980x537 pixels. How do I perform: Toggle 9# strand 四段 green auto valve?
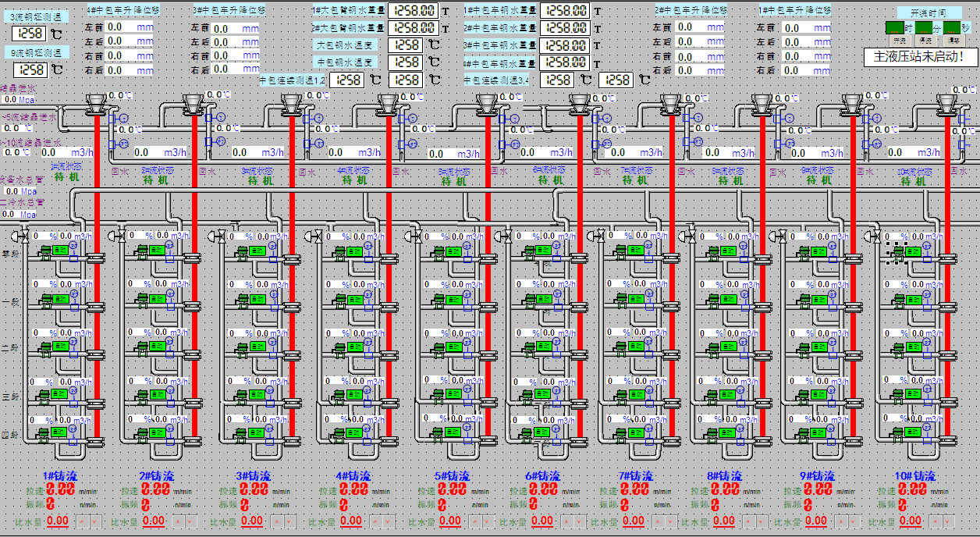[x=818, y=432]
